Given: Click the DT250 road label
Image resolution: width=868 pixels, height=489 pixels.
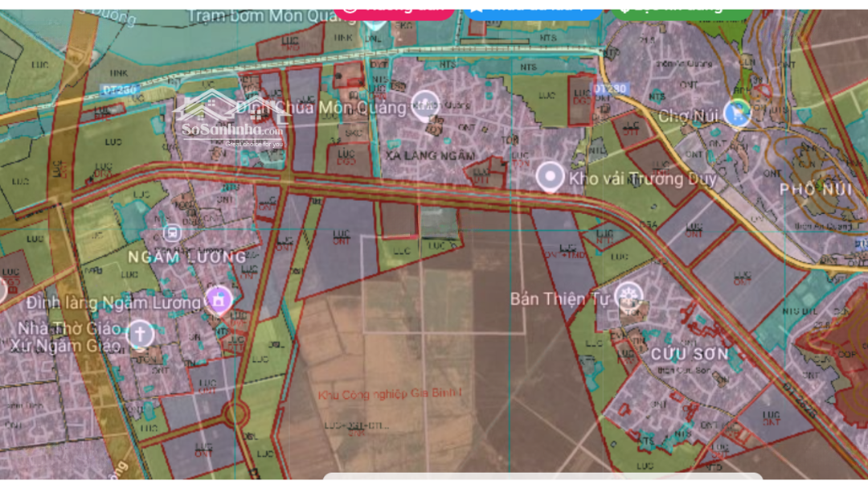Looking at the screenshot, I should coord(118,90).
